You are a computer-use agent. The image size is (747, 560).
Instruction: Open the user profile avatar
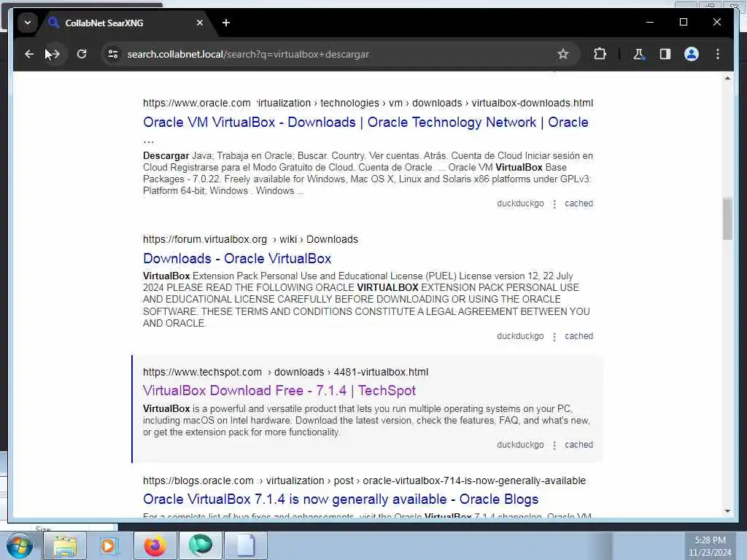tap(692, 54)
